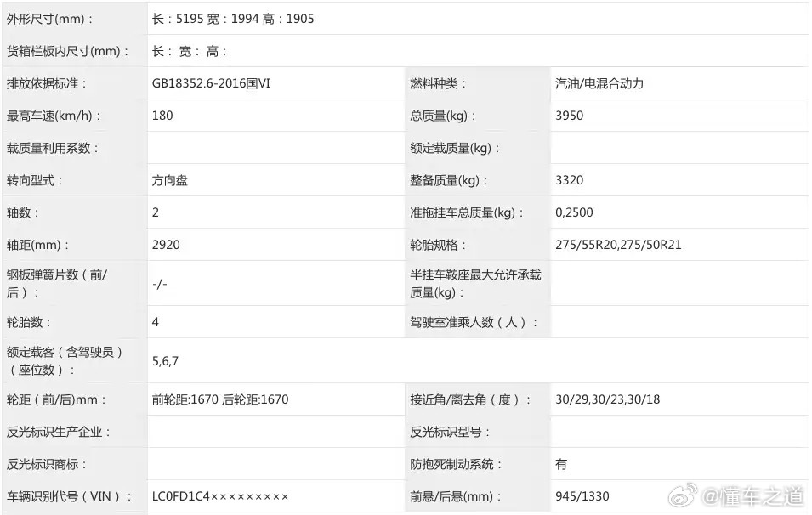This screenshot has height=515, width=812.
Task: Select the value 30/29,30/23,30/18
Action: [608, 399]
